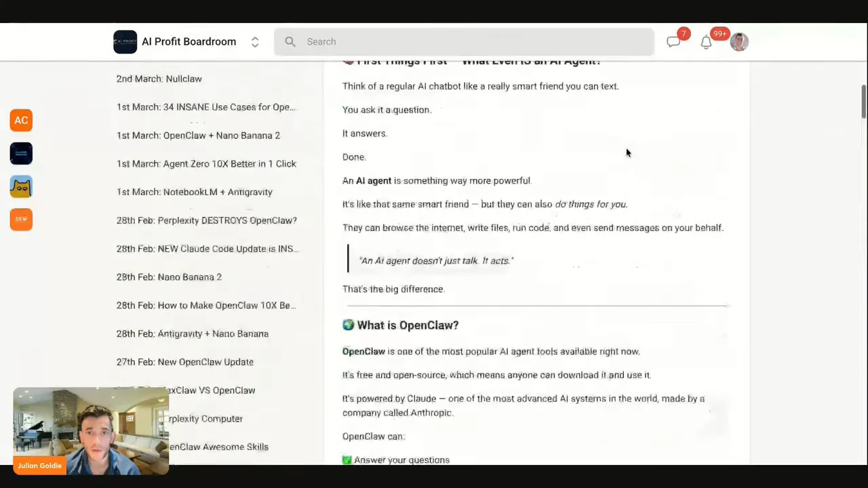Open '1st March: OpenClaw + Nano Banana 2'
This screenshot has height=488, width=868.
coord(198,136)
